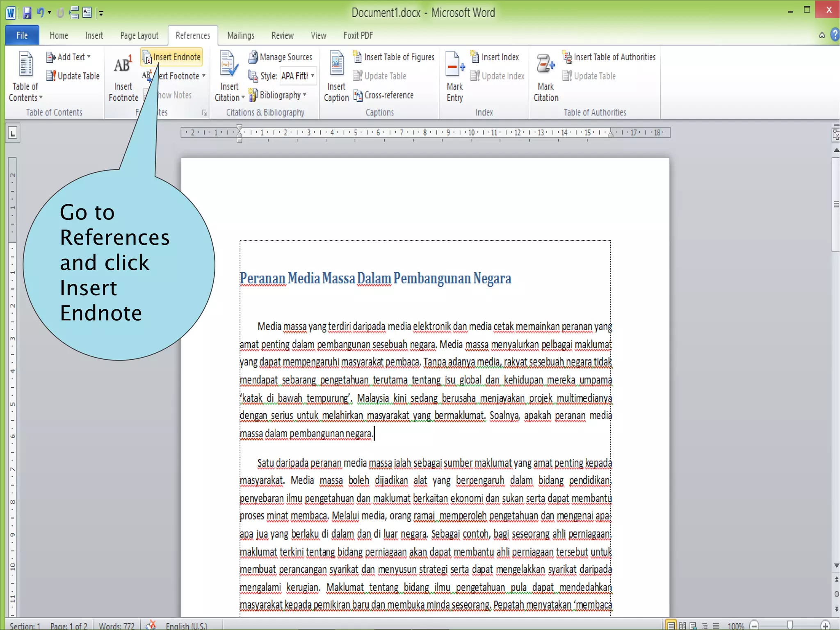This screenshot has height=630, width=840.
Task: Click the proofing errors icon in status bar
Action: click(x=151, y=625)
